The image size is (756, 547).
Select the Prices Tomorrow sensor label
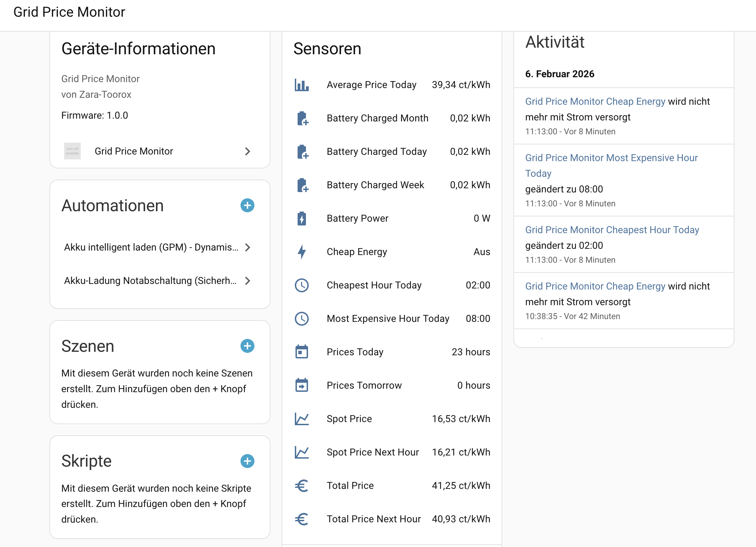[x=364, y=386]
